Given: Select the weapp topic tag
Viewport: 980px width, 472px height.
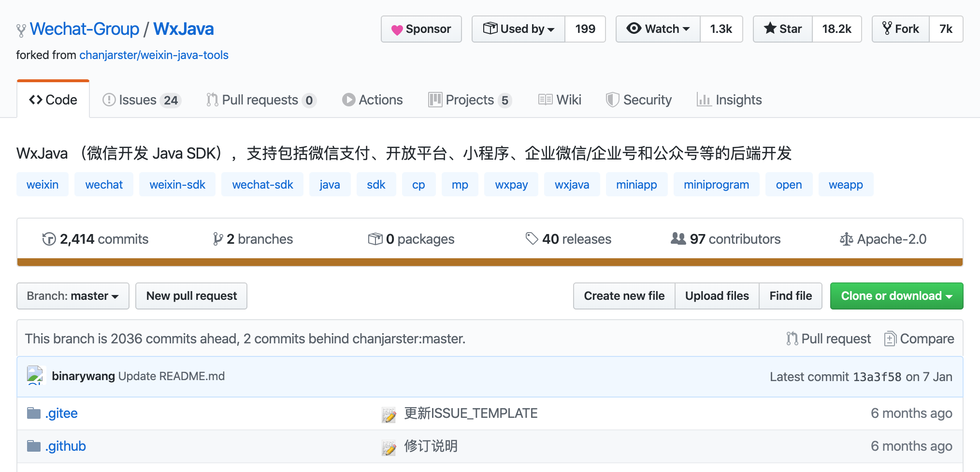Looking at the screenshot, I should pos(846,184).
